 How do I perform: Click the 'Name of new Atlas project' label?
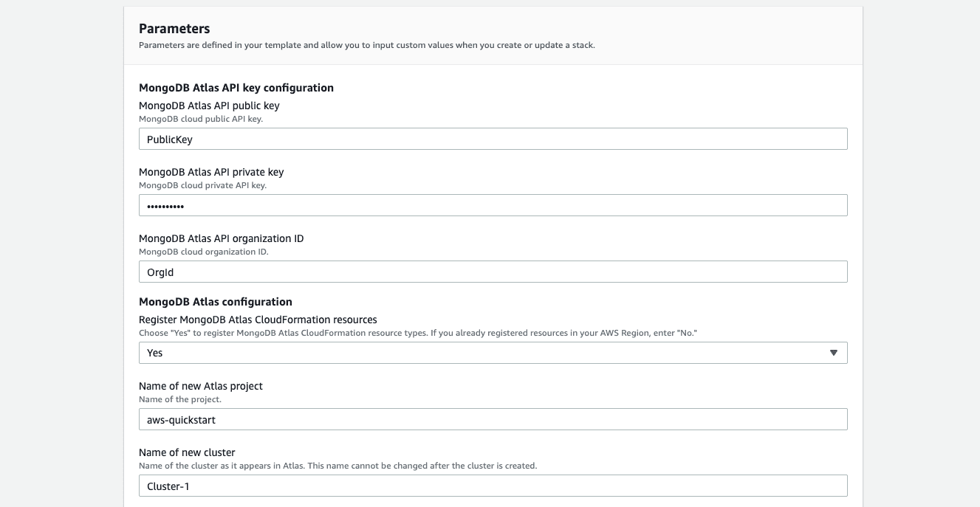coord(201,386)
